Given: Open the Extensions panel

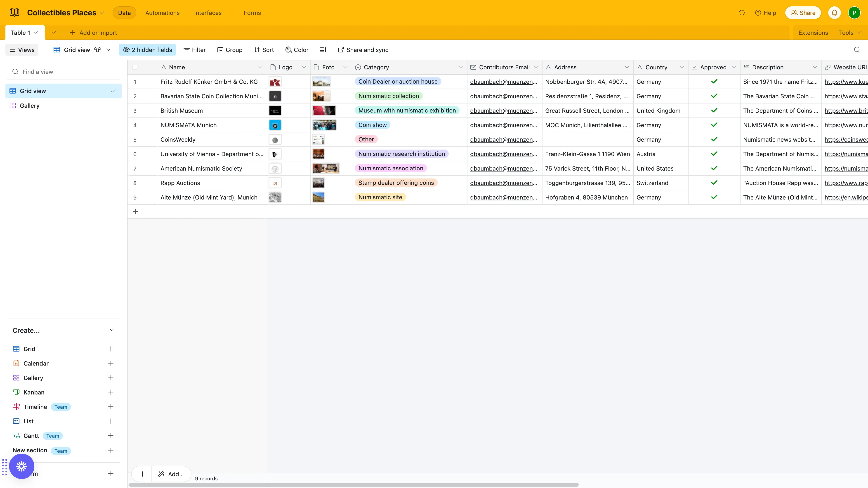Looking at the screenshot, I should click(813, 33).
